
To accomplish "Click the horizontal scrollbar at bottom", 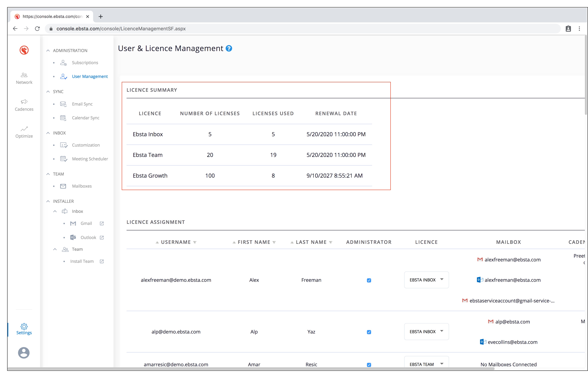I will pyautogui.click(x=245, y=369).
